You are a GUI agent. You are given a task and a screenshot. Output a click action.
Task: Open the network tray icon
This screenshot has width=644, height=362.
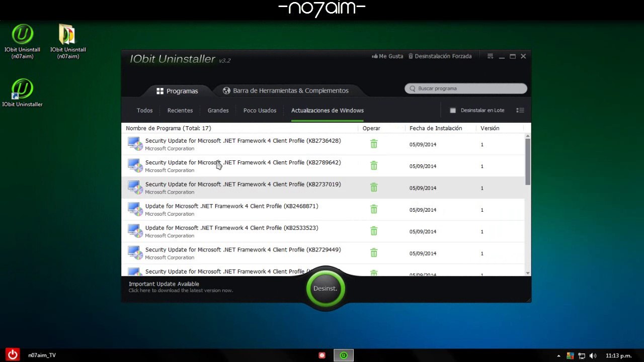(x=582, y=355)
